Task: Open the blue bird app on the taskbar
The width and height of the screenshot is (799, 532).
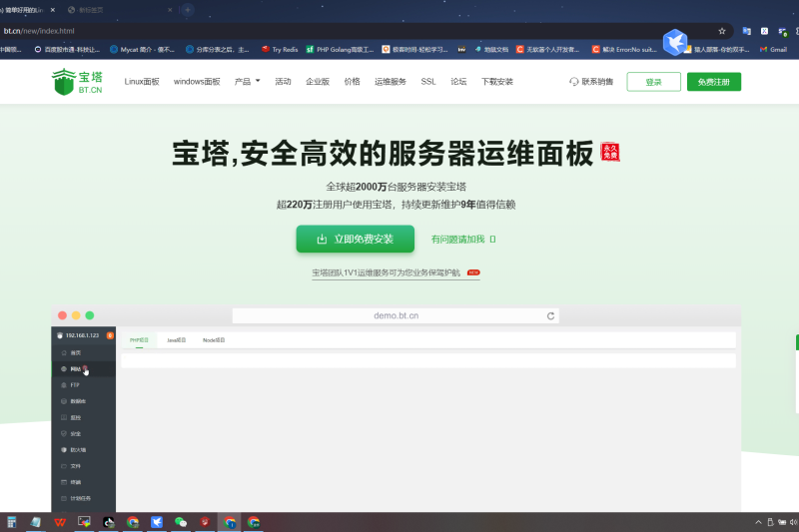Action: point(157,522)
